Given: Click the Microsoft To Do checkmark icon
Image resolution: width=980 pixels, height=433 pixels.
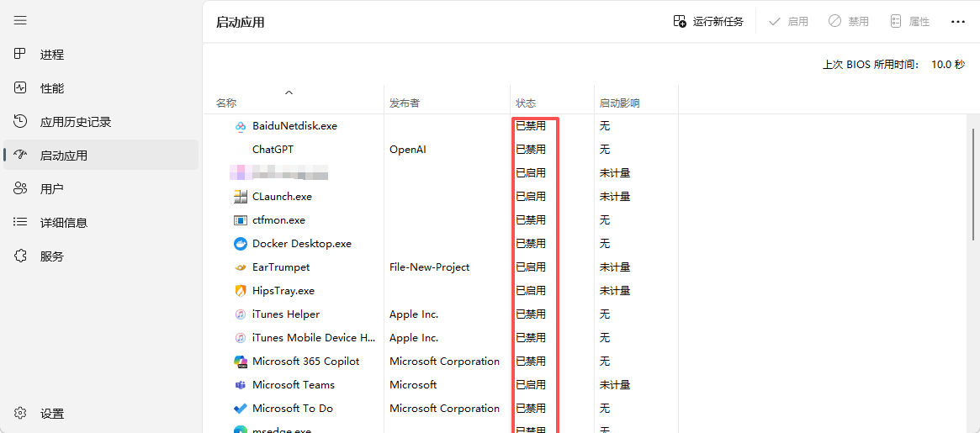Looking at the screenshot, I should click(241, 409).
